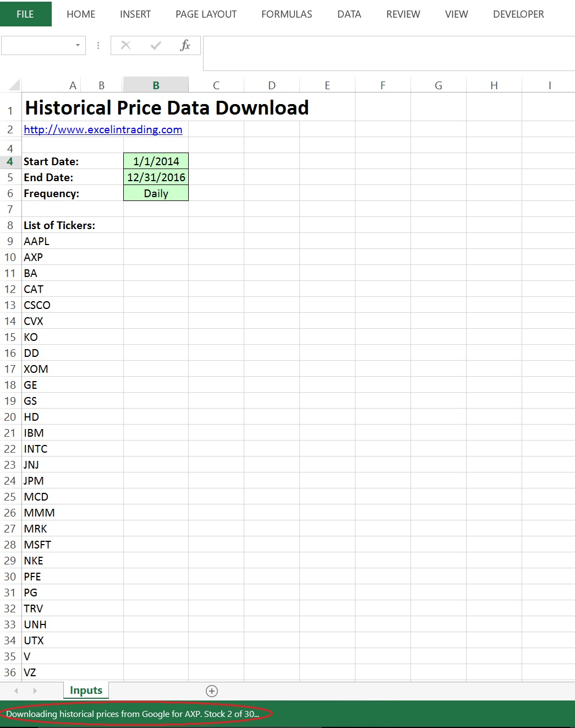575x728 pixels.
Task: Select the GS ticker cell
Action: 73,401
